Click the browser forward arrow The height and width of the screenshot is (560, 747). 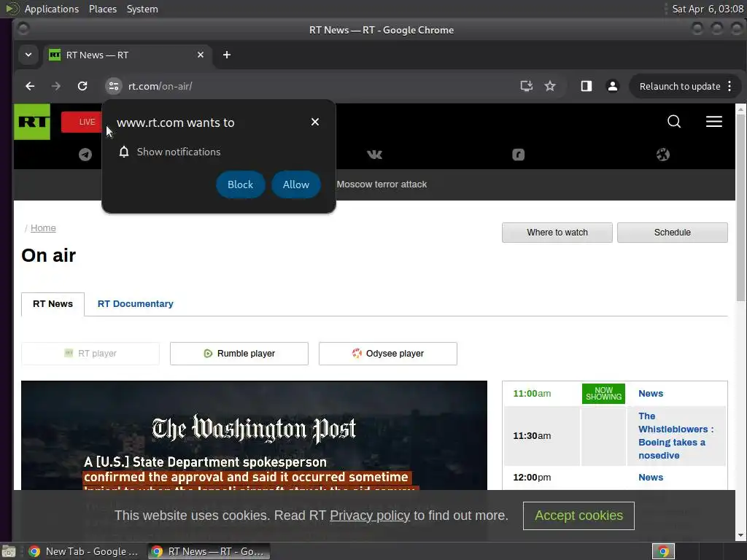point(55,86)
